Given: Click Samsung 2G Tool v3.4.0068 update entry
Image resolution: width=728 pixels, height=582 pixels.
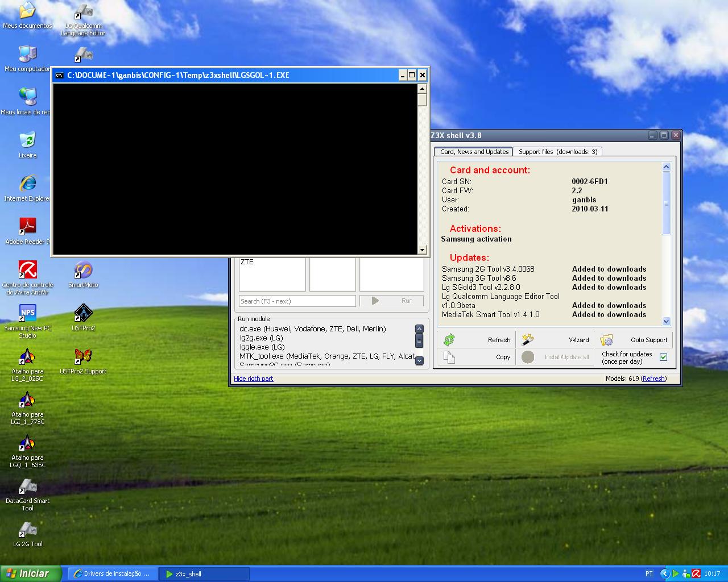Looking at the screenshot, I should coord(488,269).
